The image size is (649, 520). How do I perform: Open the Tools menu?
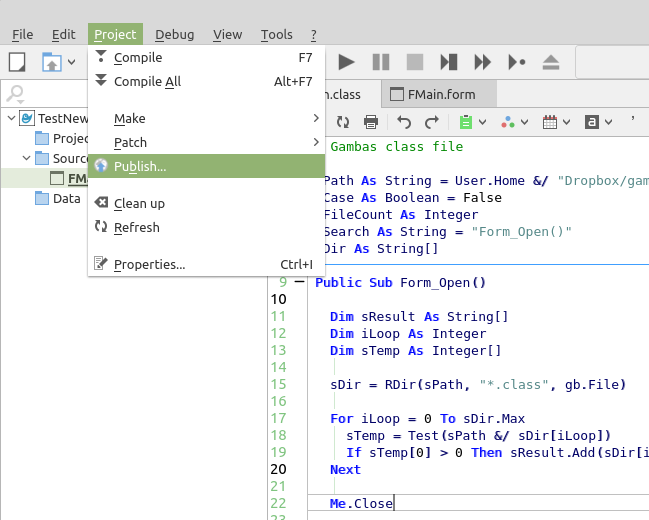(x=276, y=34)
